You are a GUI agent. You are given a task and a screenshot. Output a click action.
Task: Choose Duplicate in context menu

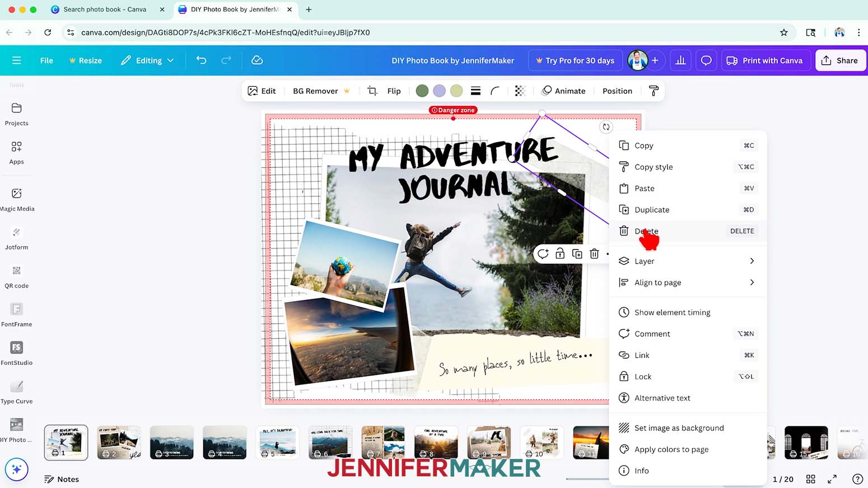pos(688,209)
